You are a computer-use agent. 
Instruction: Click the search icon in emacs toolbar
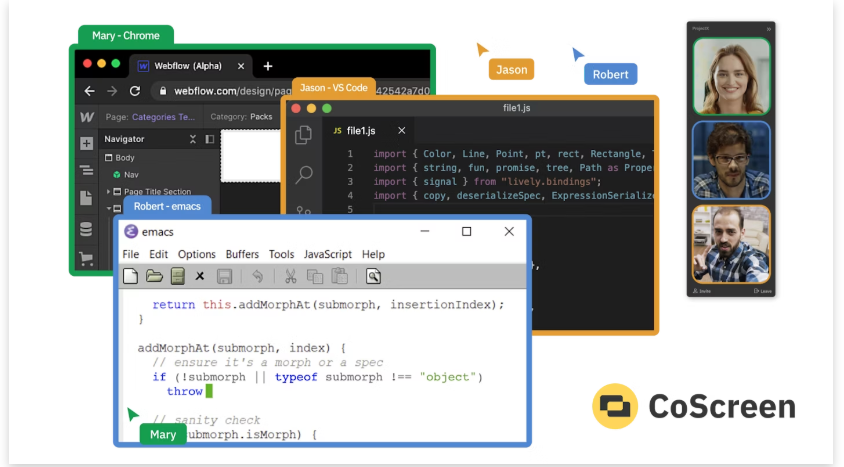(x=373, y=276)
